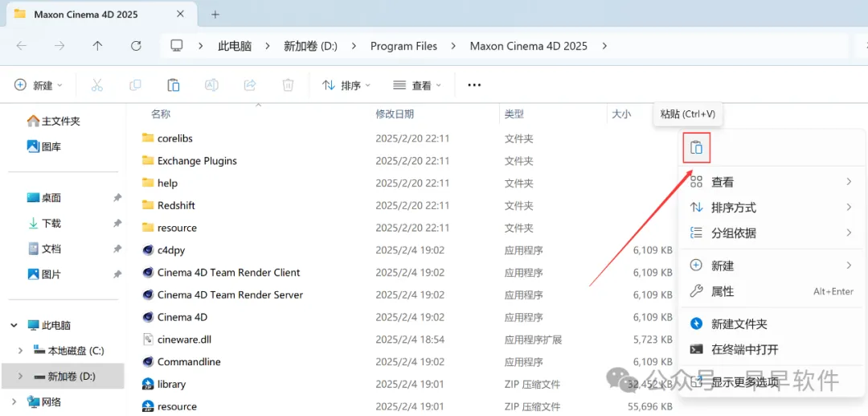Go forward with the right arrow
This screenshot has width=868, height=416.
pos(59,46)
